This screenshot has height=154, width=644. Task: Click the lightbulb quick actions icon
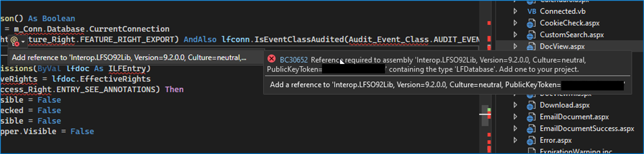pyautogui.click(x=15, y=41)
